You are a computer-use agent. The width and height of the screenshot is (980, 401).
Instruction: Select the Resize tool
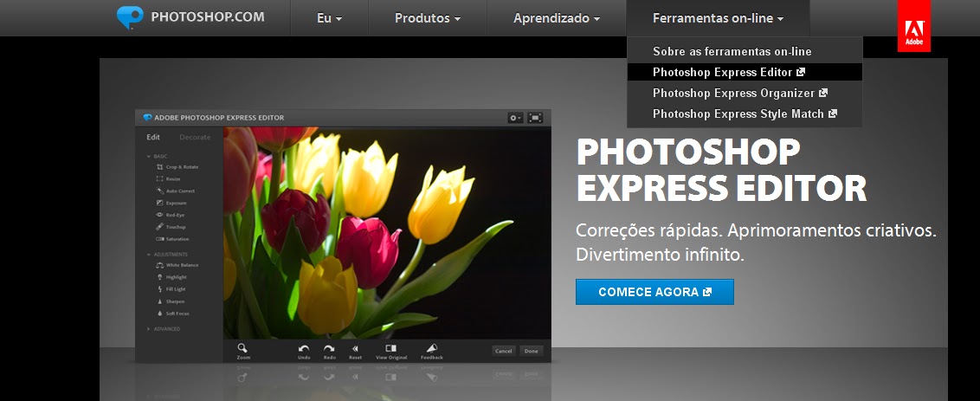[169, 179]
